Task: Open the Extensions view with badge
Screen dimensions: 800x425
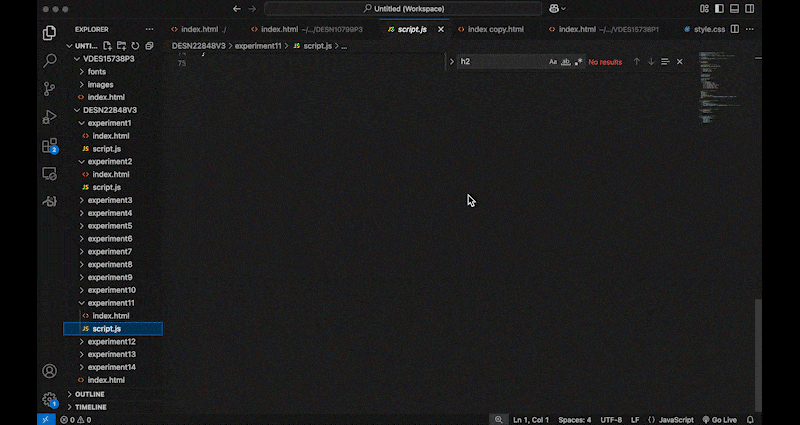Action: pyautogui.click(x=49, y=145)
